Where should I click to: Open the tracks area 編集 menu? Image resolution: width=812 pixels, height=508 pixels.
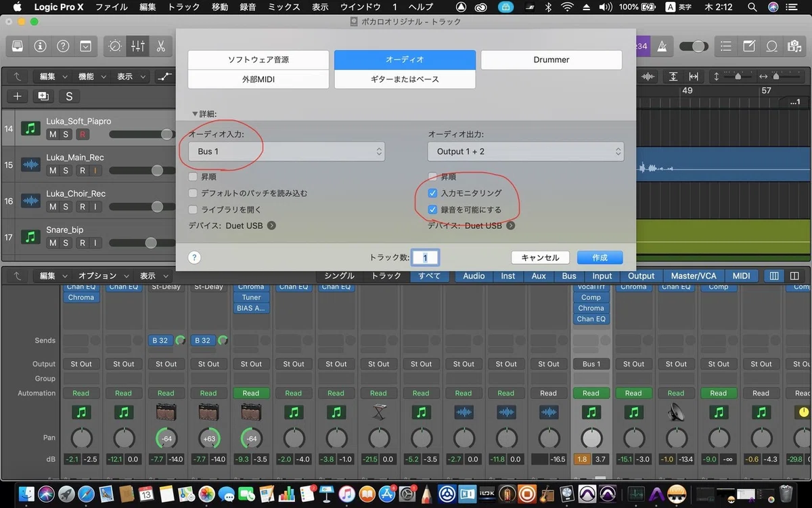pos(53,77)
